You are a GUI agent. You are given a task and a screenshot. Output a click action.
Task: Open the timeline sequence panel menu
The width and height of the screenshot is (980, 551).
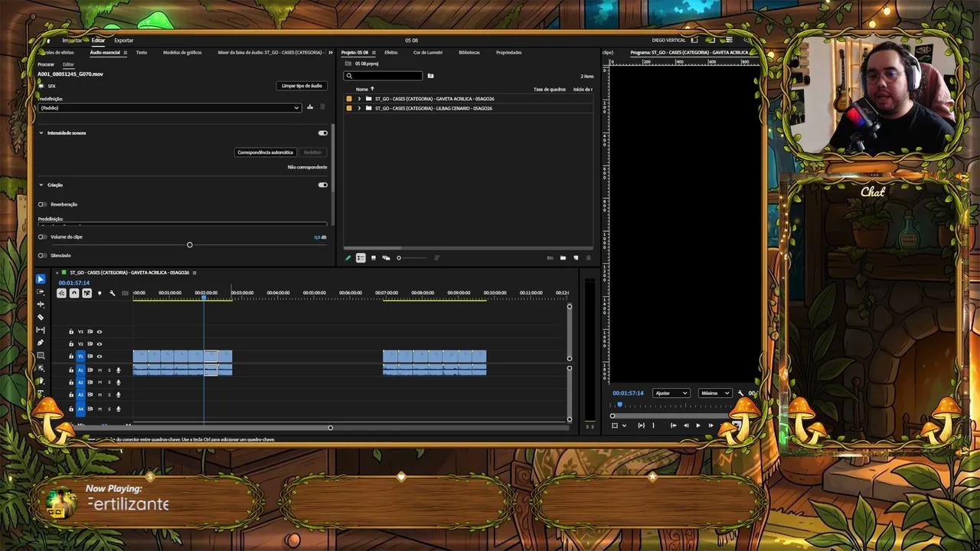point(194,272)
